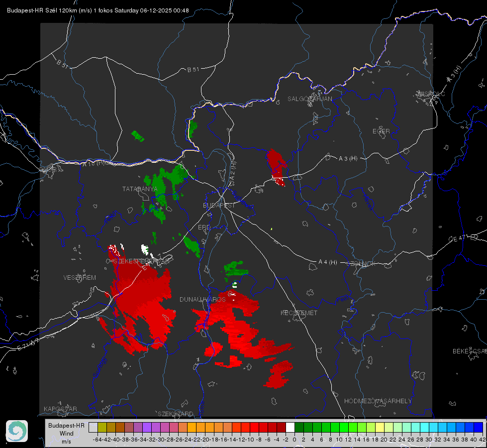Pick the leftmost light gray legend swatch

pos(93,427)
